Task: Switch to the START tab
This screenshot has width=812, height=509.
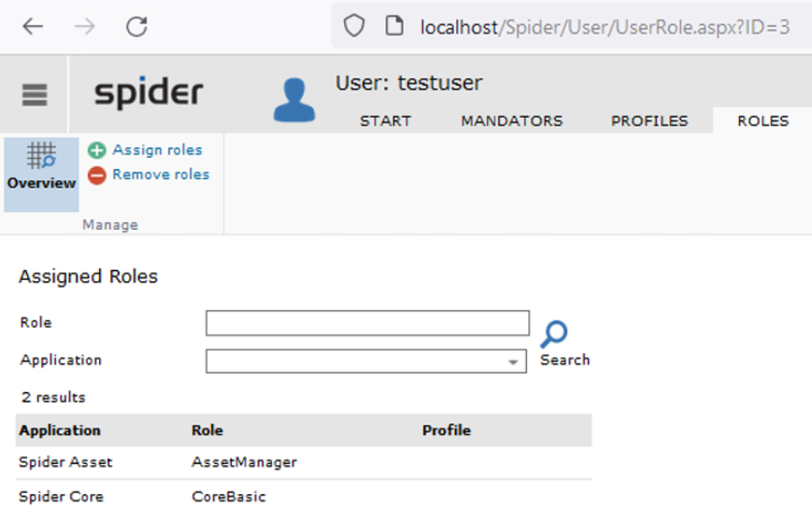Action: point(385,121)
